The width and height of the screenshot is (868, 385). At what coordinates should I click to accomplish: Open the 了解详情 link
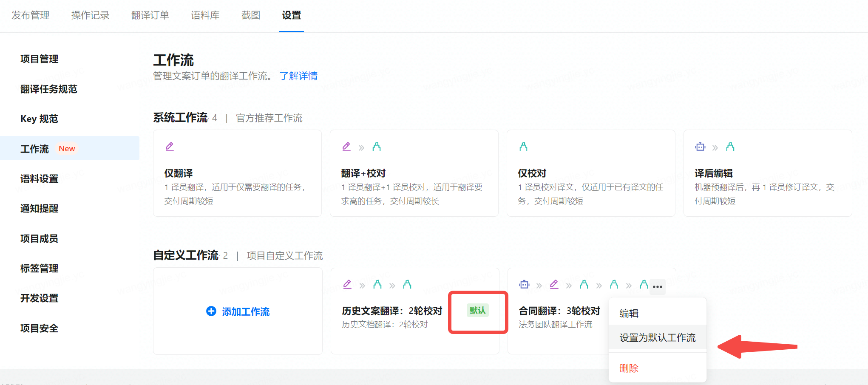point(298,76)
